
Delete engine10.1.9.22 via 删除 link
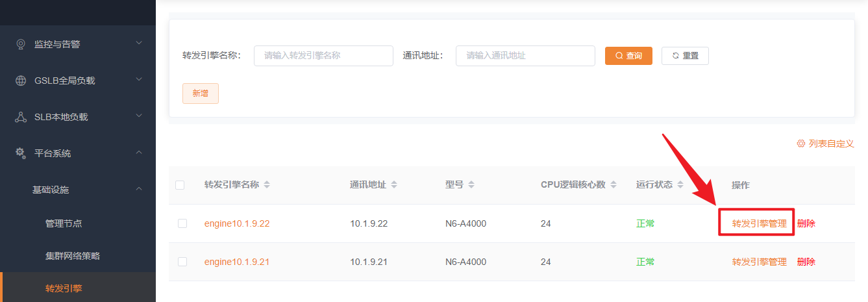tap(806, 223)
